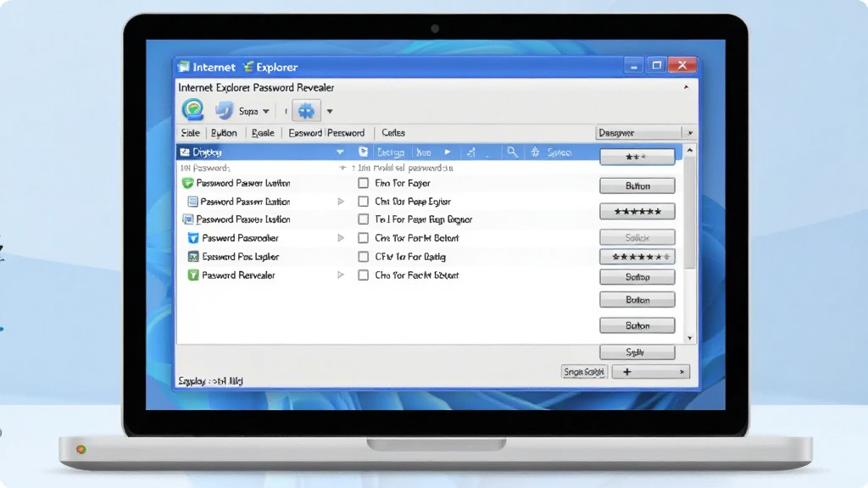The width and height of the screenshot is (868, 488).
Task: Tick the checkbox in the second list row
Action: [x=363, y=202]
